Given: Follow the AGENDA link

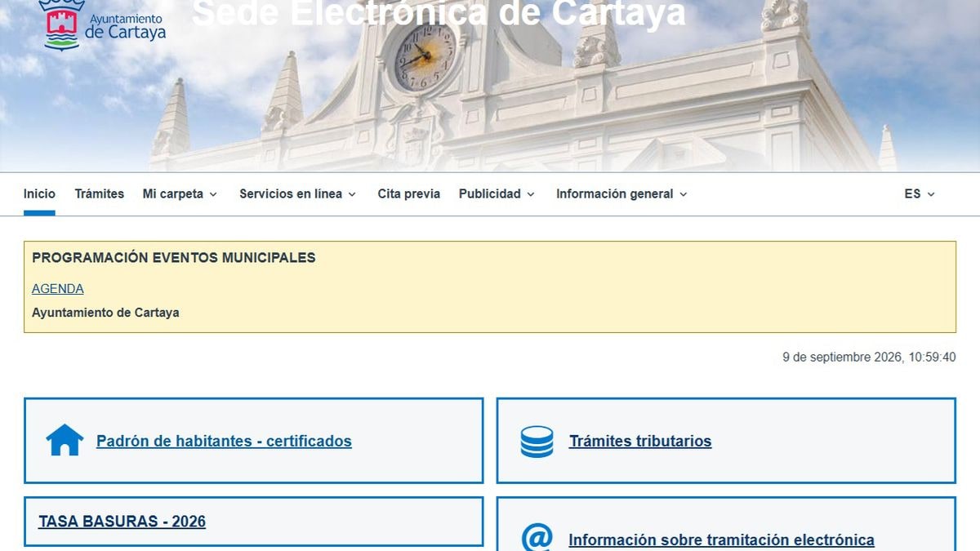Looking at the screenshot, I should tap(58, 289).
